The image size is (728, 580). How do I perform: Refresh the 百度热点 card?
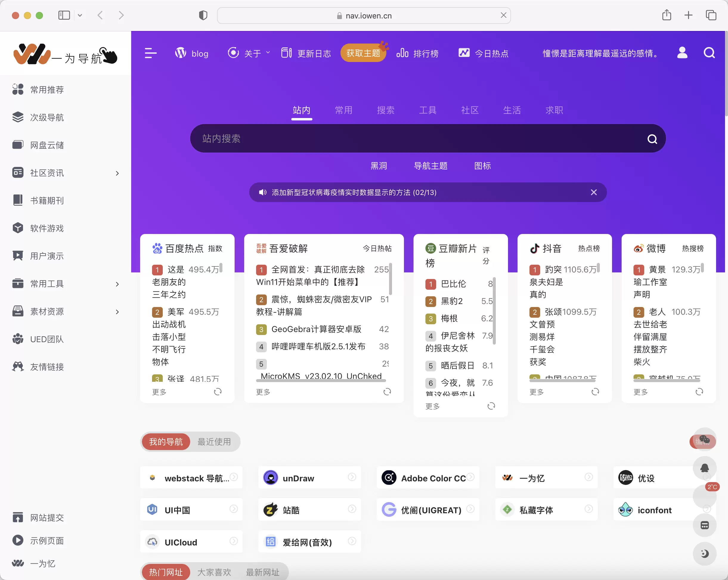(218, 392)
